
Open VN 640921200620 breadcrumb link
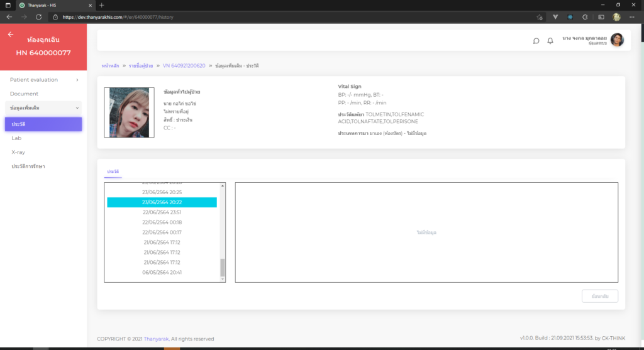(x=184, y=65)
